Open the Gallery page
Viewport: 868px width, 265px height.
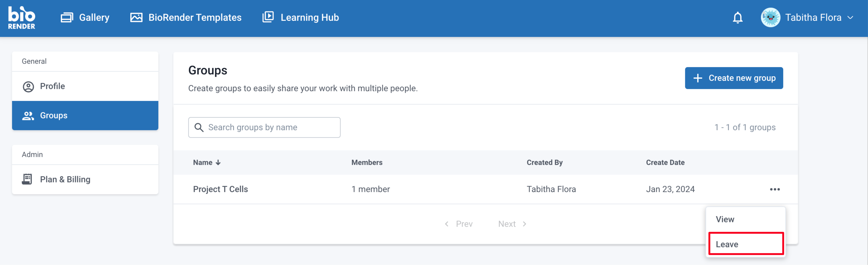tap(85, 18)
